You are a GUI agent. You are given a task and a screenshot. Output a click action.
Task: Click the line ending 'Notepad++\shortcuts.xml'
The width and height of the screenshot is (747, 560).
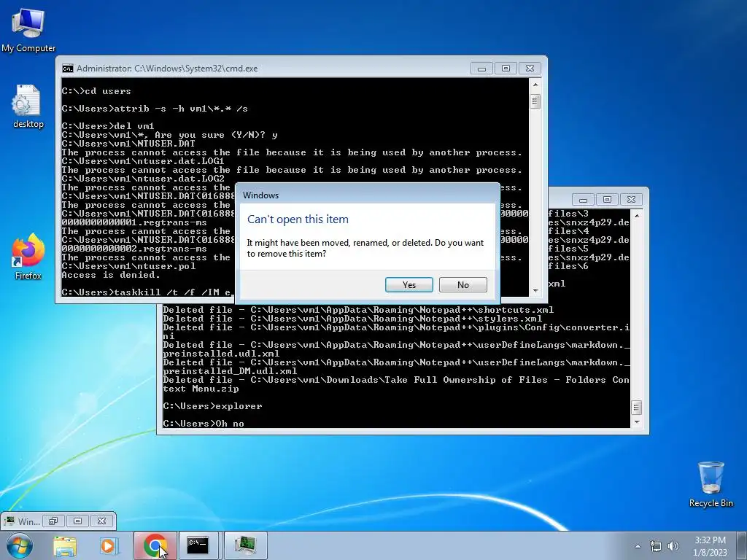(358, 310)
